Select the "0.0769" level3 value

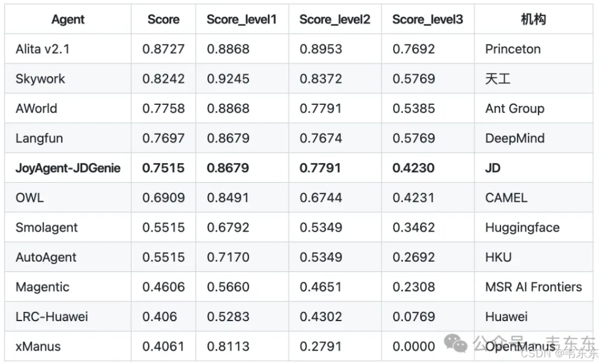(x=413, y=316)
